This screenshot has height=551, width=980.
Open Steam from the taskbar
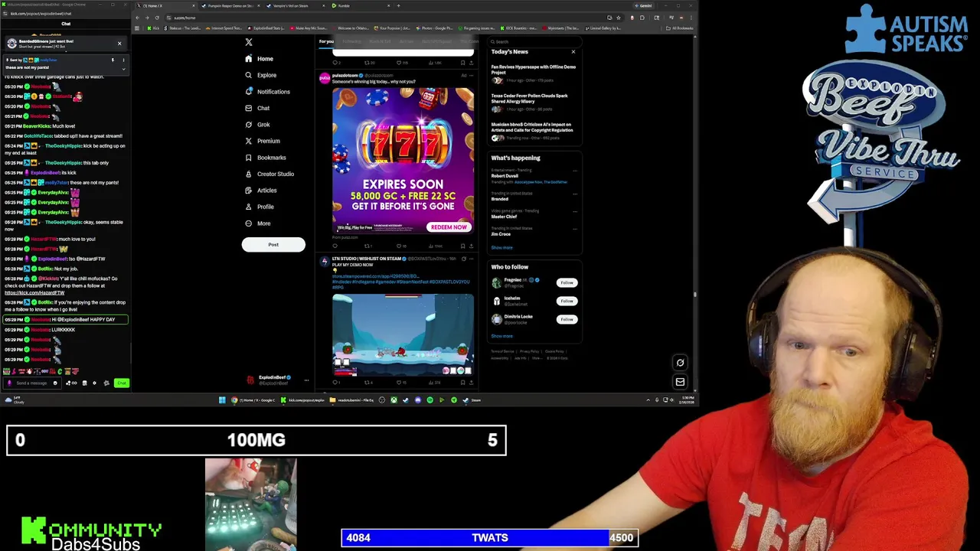point(472,400)
